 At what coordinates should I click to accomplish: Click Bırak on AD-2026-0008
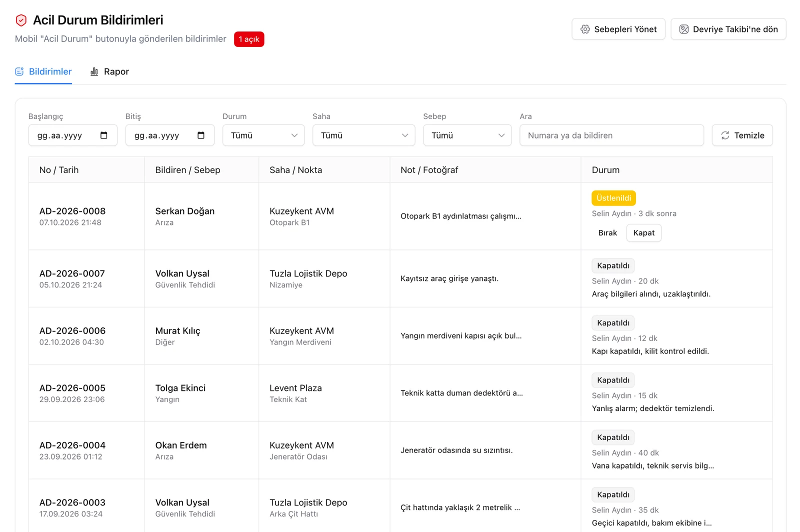tap(607, 233)
